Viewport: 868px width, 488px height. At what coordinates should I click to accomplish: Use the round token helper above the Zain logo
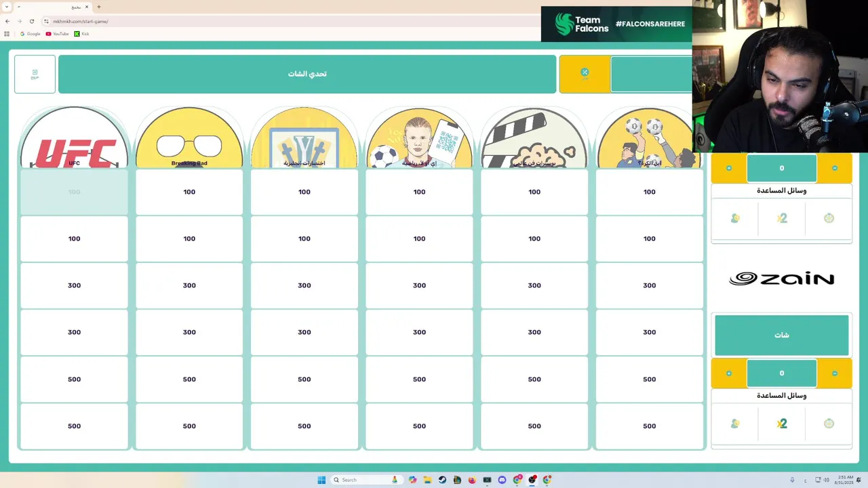tap(829, 218)
